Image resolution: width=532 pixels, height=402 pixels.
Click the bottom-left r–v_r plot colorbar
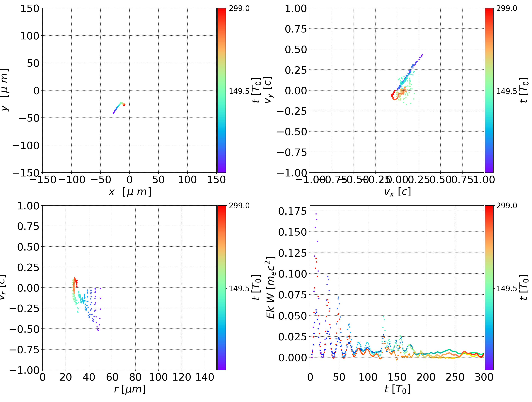pyautogui.click(x=221, y=287)
